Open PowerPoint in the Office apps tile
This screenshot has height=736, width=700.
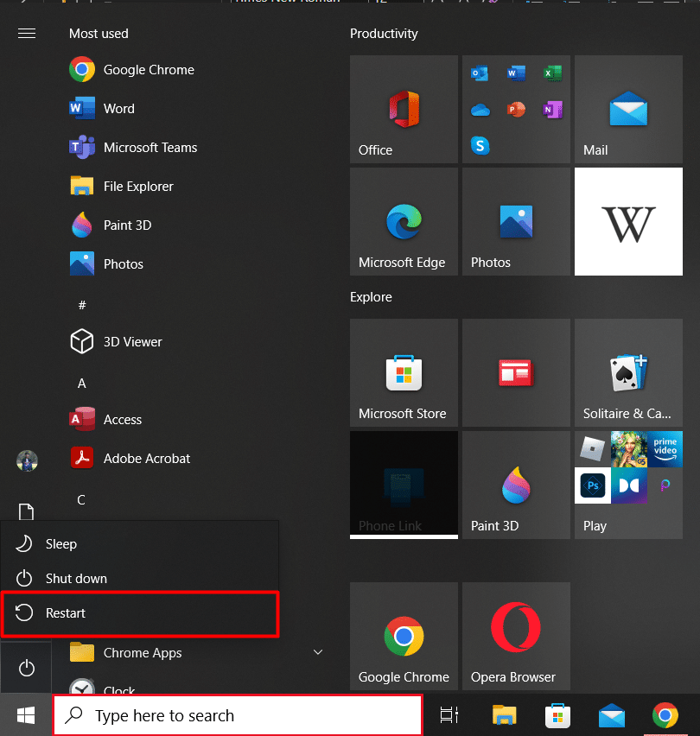click(516, 110)
